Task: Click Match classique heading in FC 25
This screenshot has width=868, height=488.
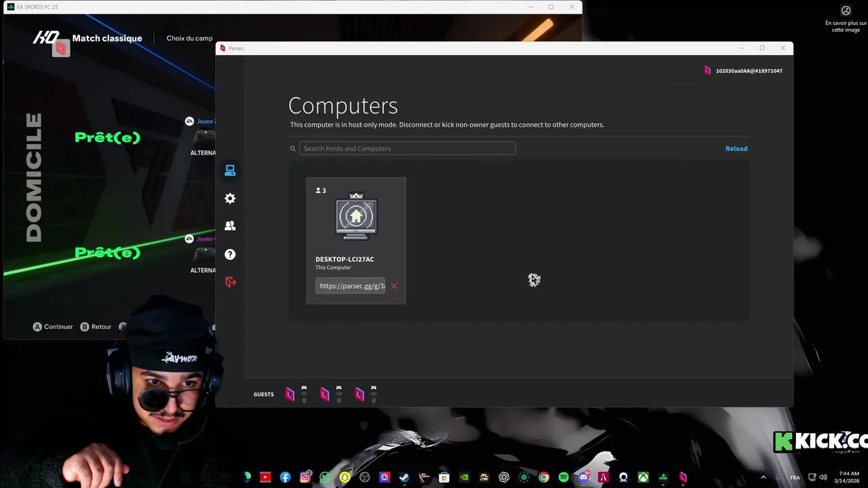Action: 107,38
